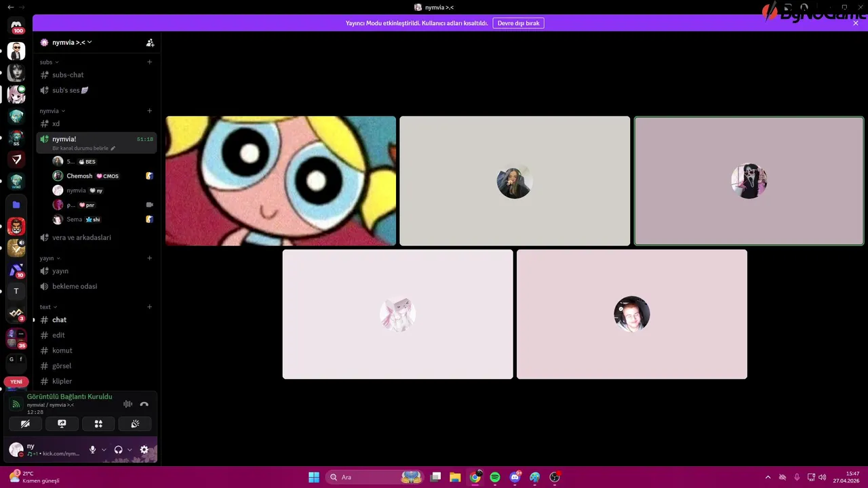The image size is (868, 488).
Task: Collapse the nymvia category
Action: [52, 110]
